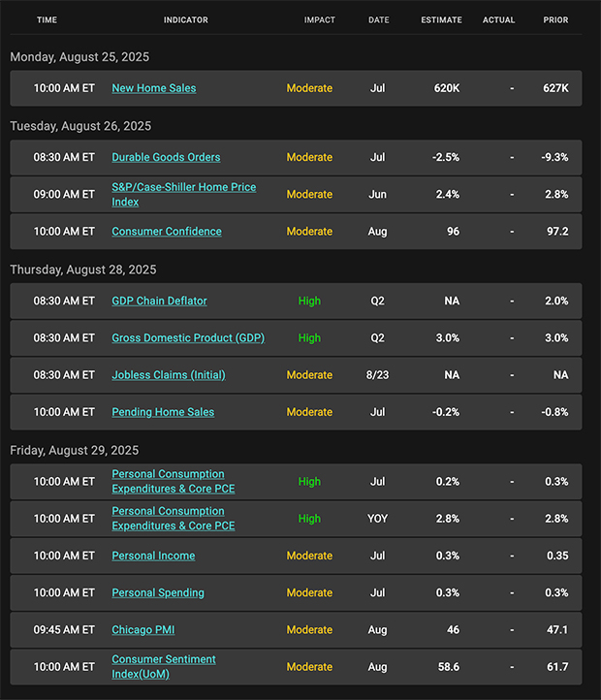Open the Consumer Sentiment Index(UoM) link
This screenshot has width=601, height=700.
click(164, 666)
